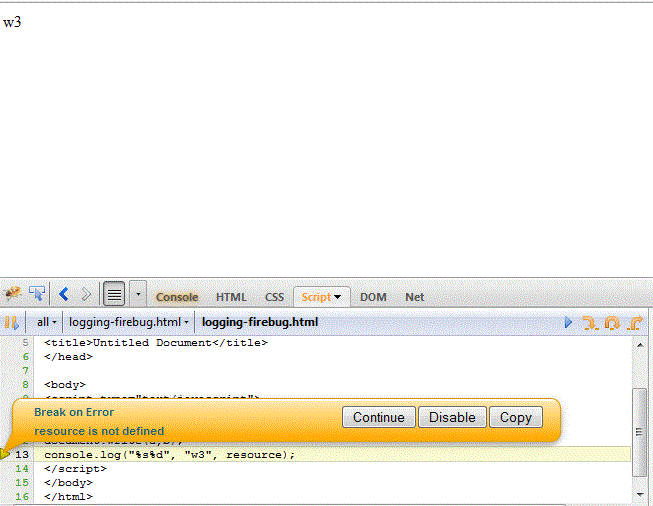Click the </head> source line
This screenshot has height=506, width=653.
[68, 357]
